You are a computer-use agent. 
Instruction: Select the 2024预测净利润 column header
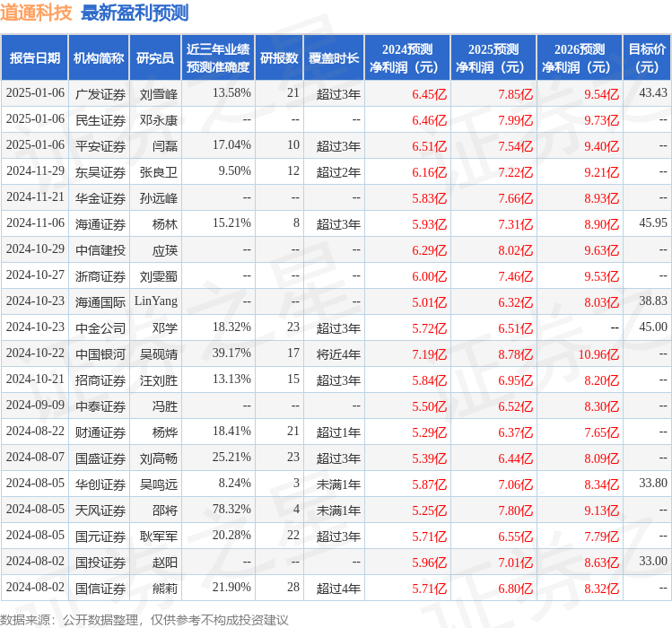click(x=407, y=58)
